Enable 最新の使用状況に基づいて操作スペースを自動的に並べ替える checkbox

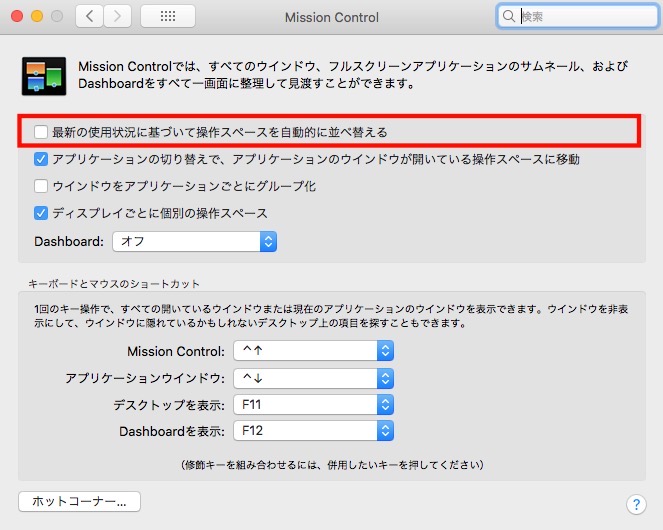(41, 132)
